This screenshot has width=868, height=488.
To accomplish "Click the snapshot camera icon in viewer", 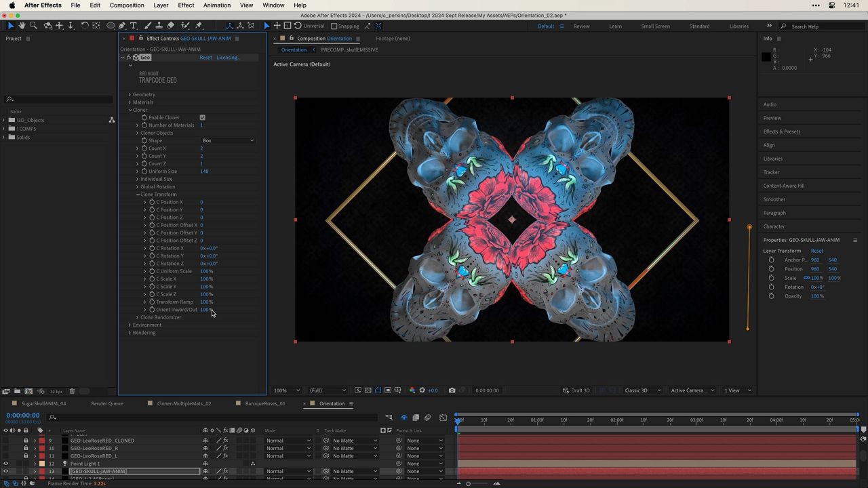I will pos(452,390).
